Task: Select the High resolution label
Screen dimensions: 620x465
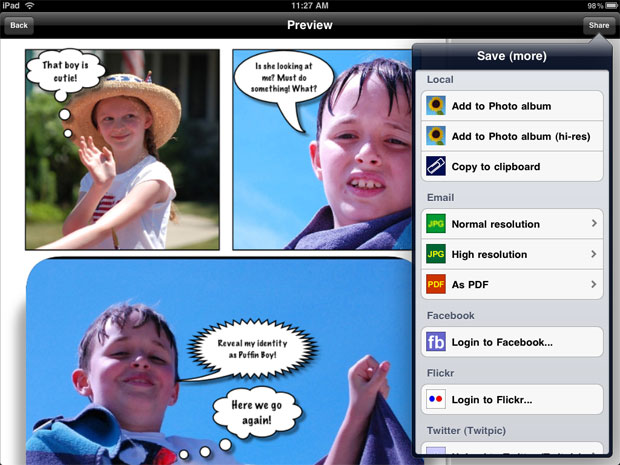Action: pos(489,254)
